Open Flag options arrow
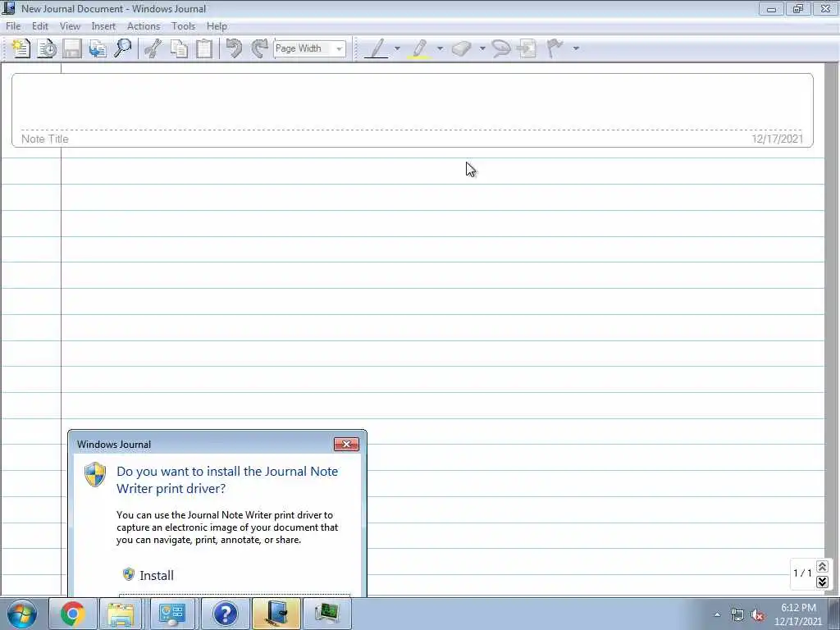The width and height of the screenshot is (840, 630). click(576, 48)
